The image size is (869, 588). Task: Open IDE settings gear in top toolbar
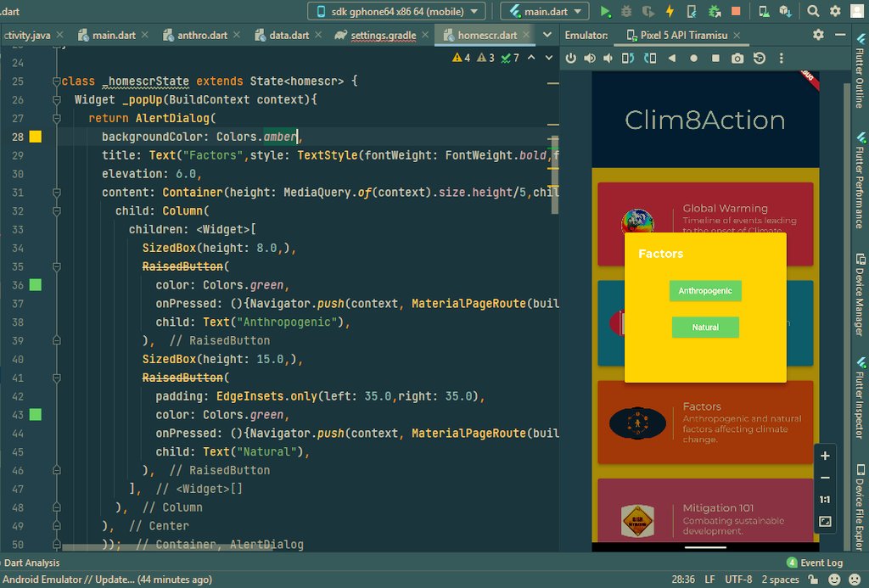pyautogui.click(x=835, y=11)
